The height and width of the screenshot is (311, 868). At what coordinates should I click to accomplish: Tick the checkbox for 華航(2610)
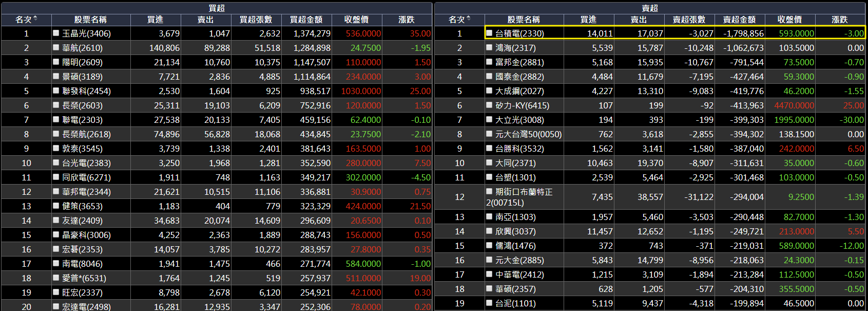[x=56, y=47]
